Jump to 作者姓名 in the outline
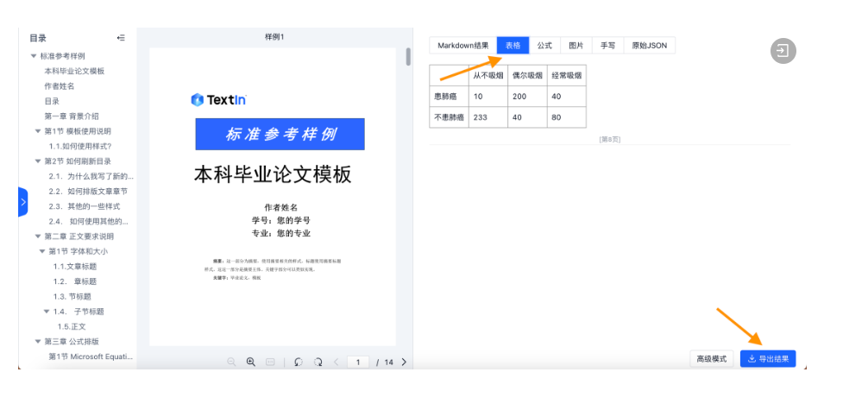The height and width of the screenshot is (410, 868). (60, 85)
